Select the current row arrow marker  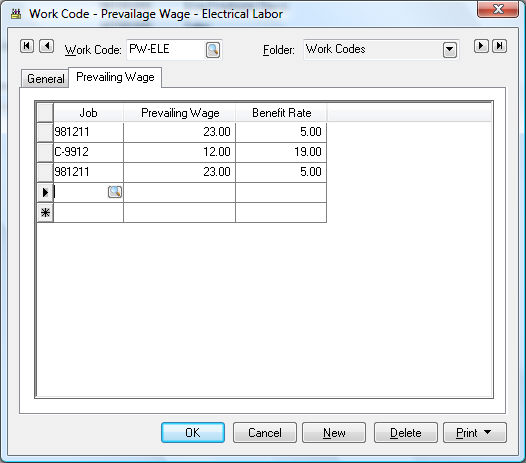45,193
